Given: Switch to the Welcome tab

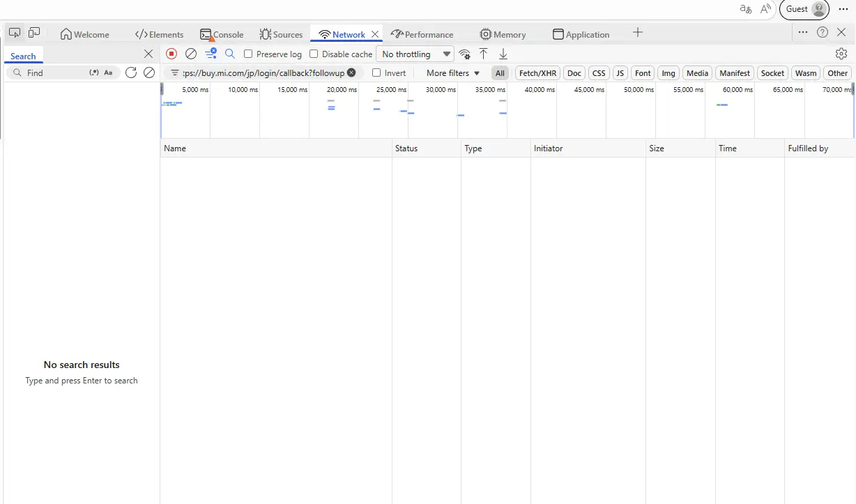Looking at the screenshot, I should click(x=85, y=34).
